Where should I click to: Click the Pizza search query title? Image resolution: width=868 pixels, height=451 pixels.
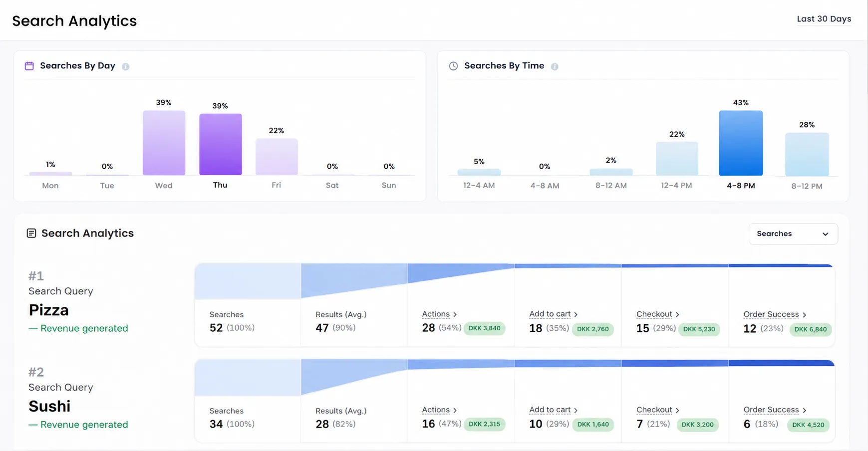click(x=48, y=310)
